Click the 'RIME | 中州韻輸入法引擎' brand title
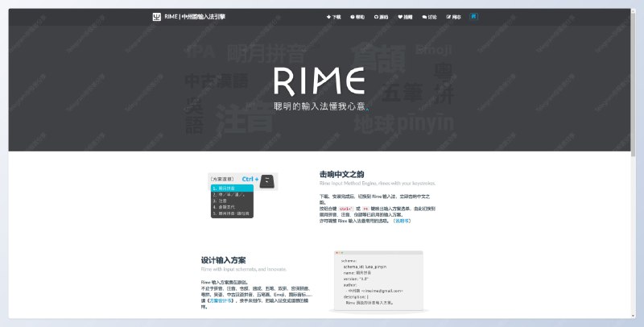This screenshot has width=644, height=327. [x=195, y=16]
